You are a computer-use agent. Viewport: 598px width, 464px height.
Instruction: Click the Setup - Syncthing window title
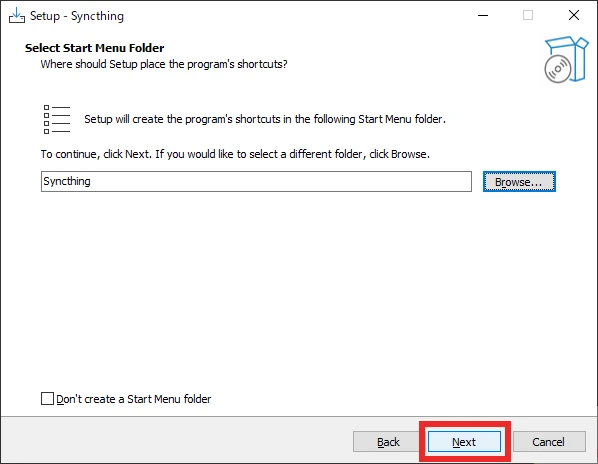click(77, 16)
